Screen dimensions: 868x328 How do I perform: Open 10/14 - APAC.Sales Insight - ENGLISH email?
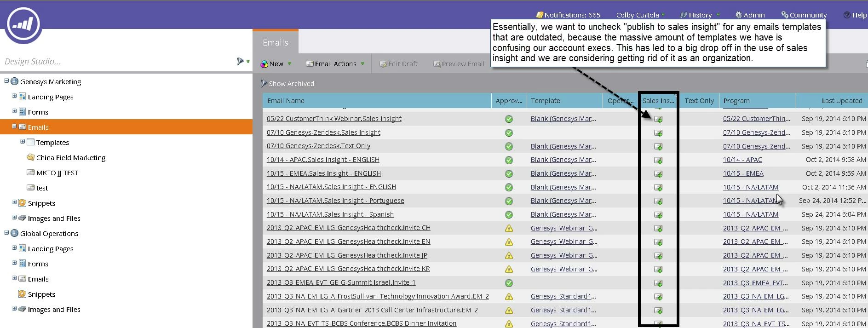click(323, 160)
